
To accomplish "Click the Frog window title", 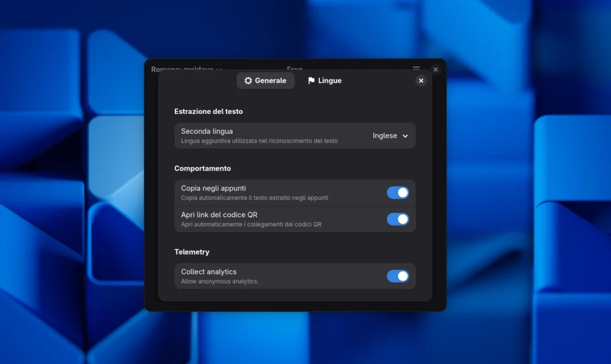I will tap(295, 69).
